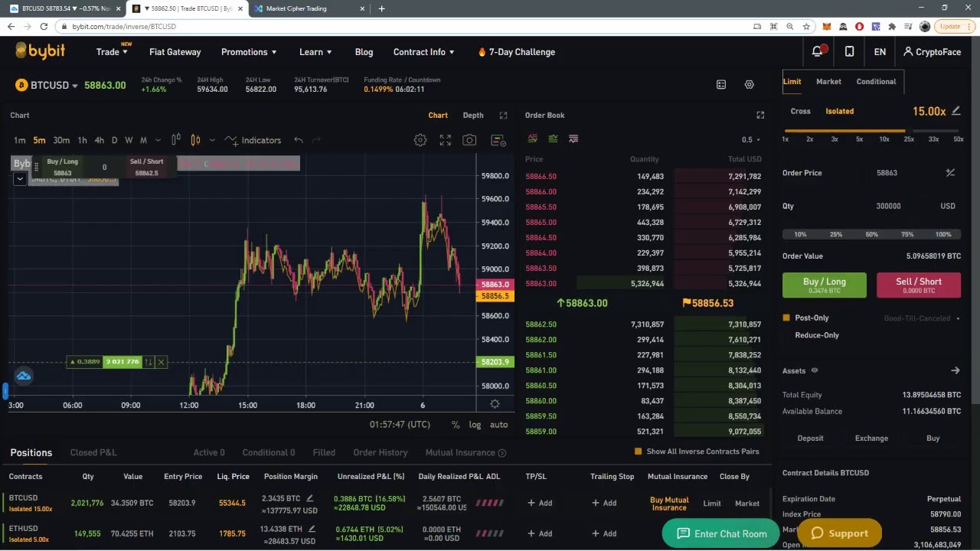Open the BTCUSD pair selector
This screenshot has width=980, height=551.
point(54,85)
